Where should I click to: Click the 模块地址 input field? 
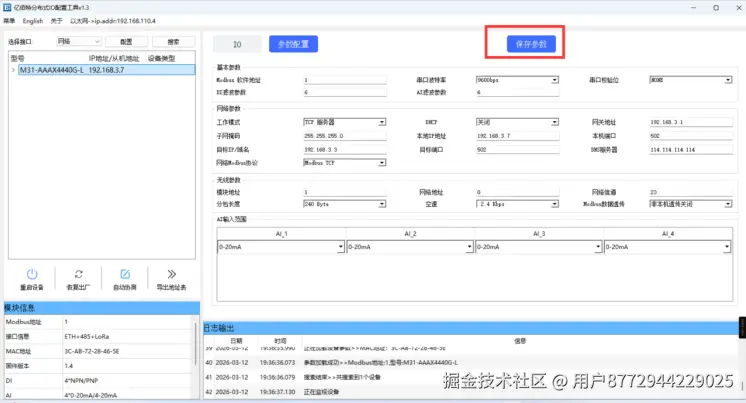(x=345, y=192)
